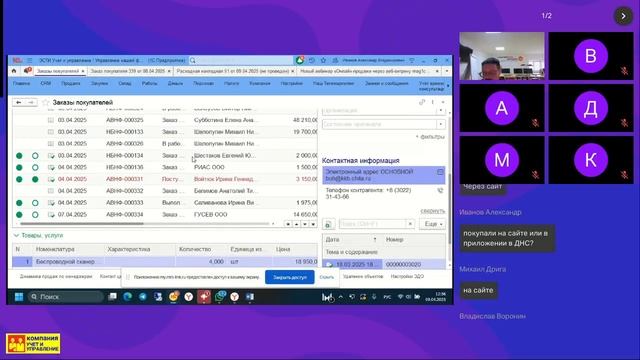Open the Состояние filter dropdown arrow
Screen dimensions: 640x360
coord(440,124)
